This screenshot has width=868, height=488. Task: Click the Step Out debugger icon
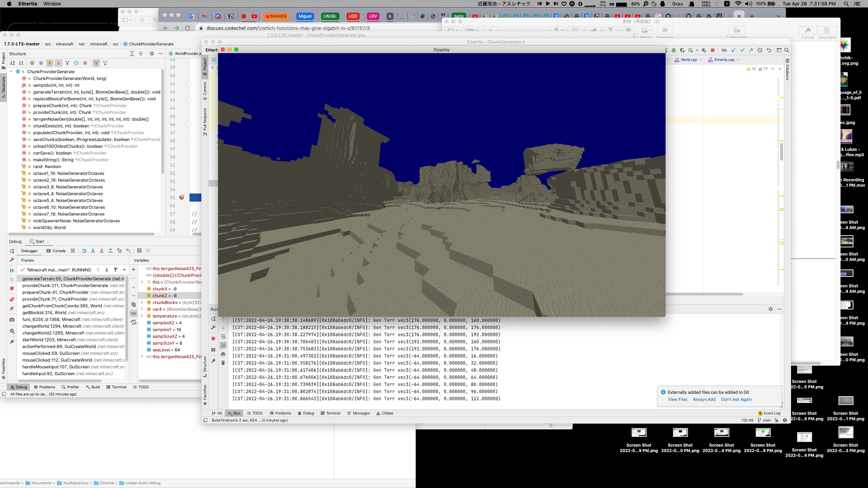coord(111,251)
